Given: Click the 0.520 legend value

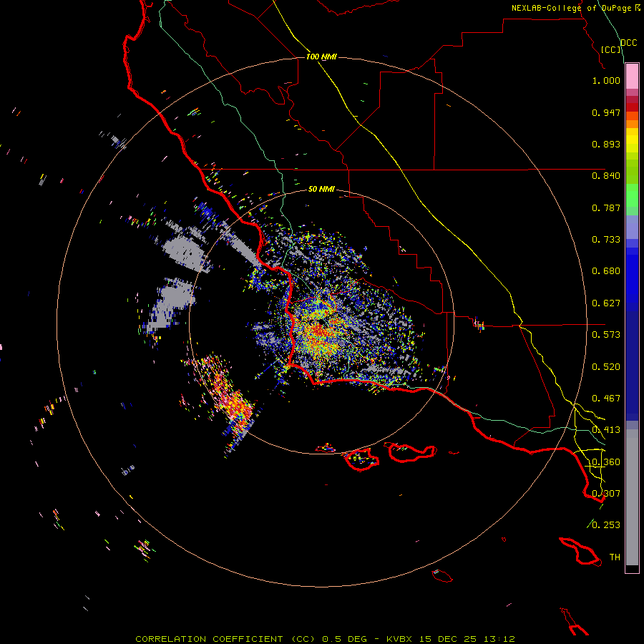Looking at the screenshot, I should [606, 367].
